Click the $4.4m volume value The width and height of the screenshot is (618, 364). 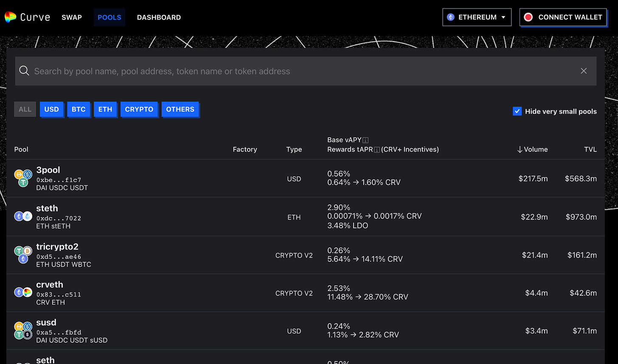point(537,293)
